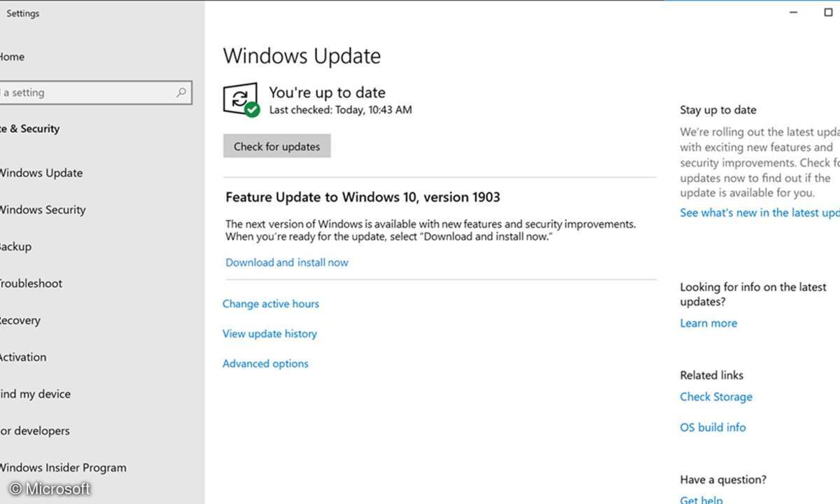Image resolution: width=840 pixels, height=504 pixels.
Task: Open the See what's new in the latest update link
Action: point(759,213)
